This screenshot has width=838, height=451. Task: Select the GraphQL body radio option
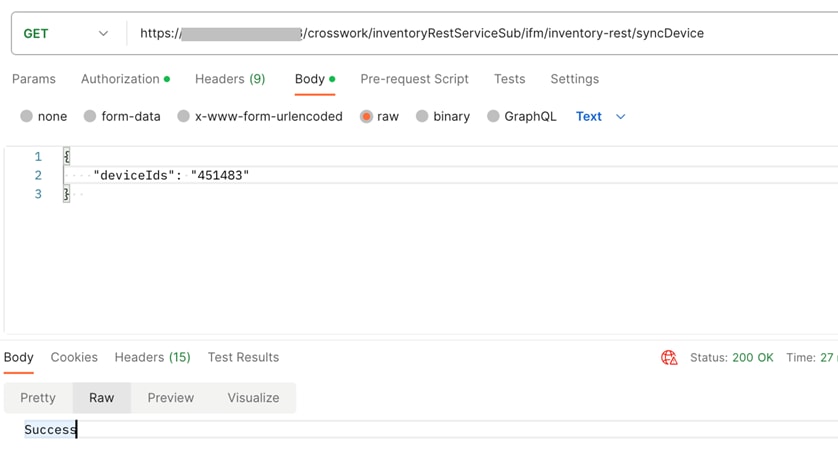click(x=493, y=117)
